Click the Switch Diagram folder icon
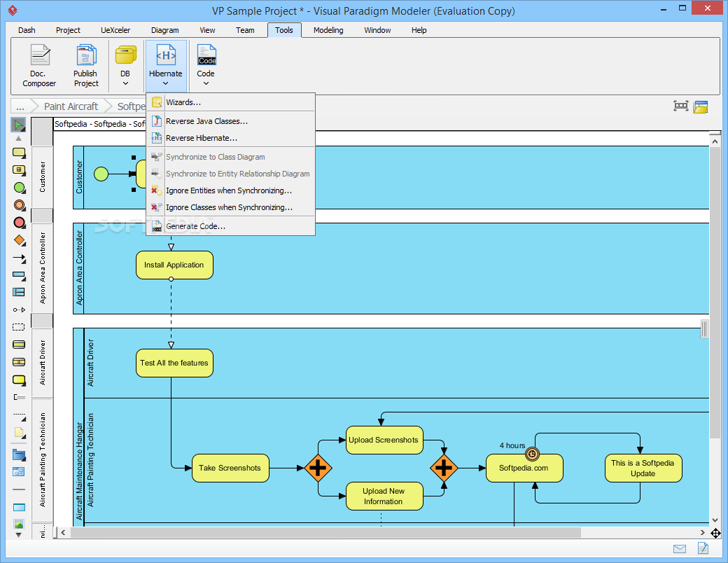The width and height of the screenshot is (728, 563). (701, 106)
